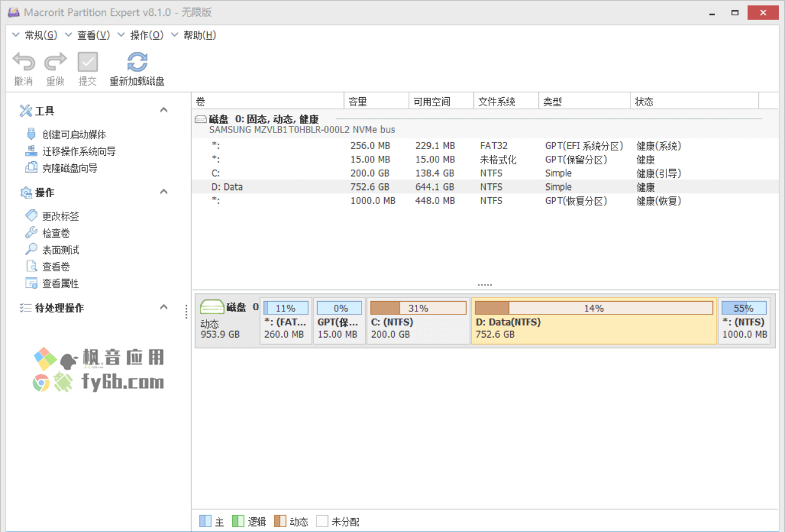Click the 更改标签 link
Image resolution: width=785 pixels, height=532 pixels.
[x=60, y=216]
